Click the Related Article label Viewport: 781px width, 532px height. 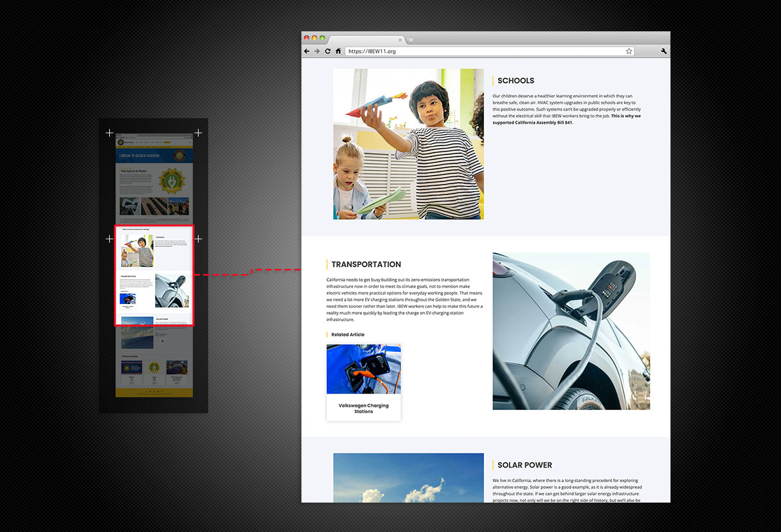(x=347, y=335)
